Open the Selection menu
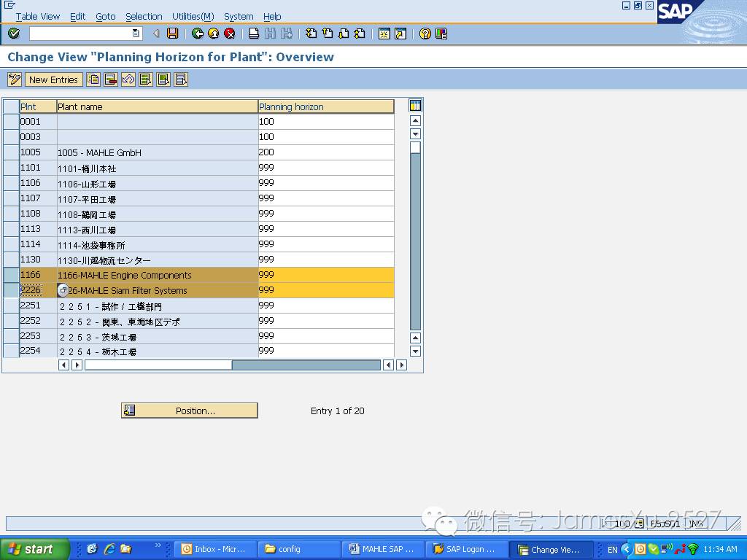 (144, 16)
